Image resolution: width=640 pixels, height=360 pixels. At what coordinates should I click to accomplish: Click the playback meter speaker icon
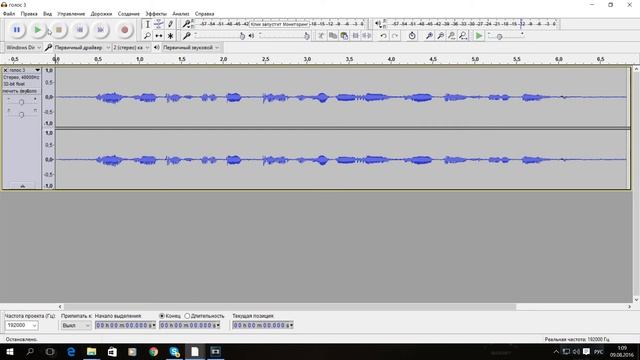pos(378,24)
